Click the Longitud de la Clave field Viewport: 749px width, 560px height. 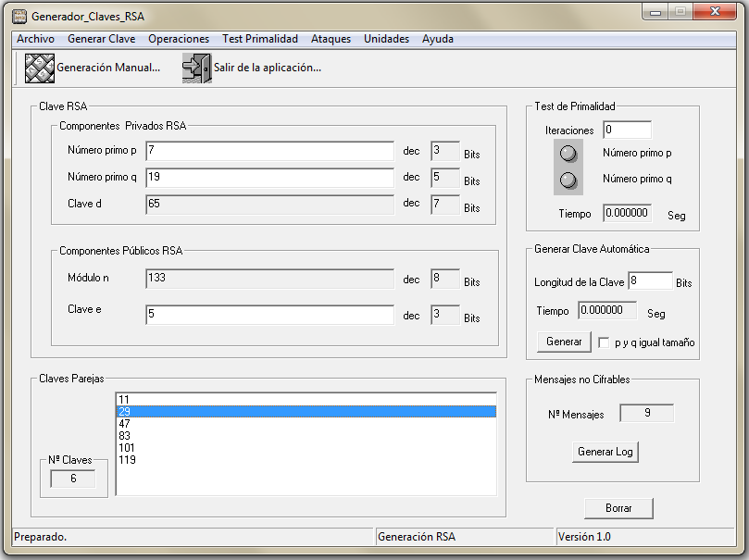pyautogui.click(x=650, y=281)
